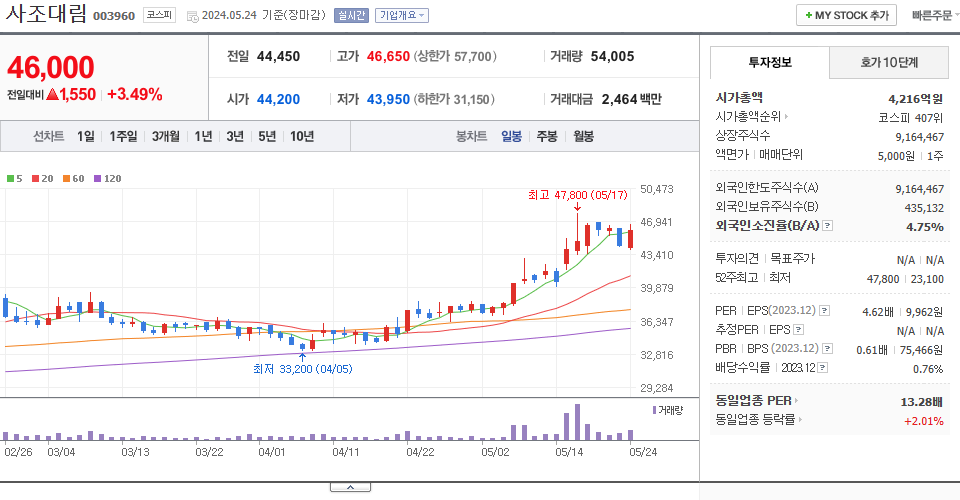This screenshot has height=500, width=960.
Task: Open help icon next to PER EPS(2023.12)
Action: (x=825, y=311)
